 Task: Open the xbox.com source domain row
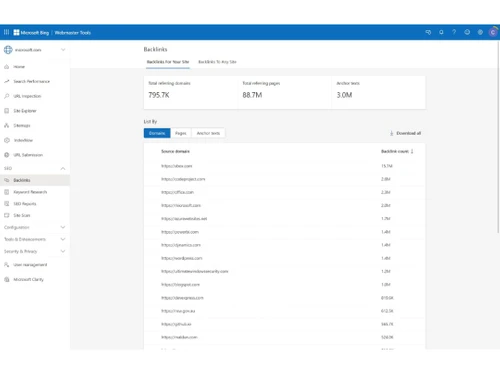(x=284, y=166)
